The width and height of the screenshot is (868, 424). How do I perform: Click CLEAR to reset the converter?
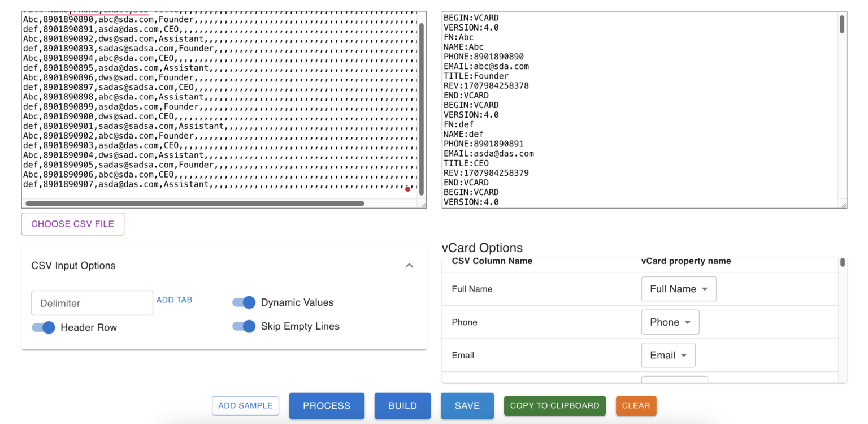coord(636,405)
